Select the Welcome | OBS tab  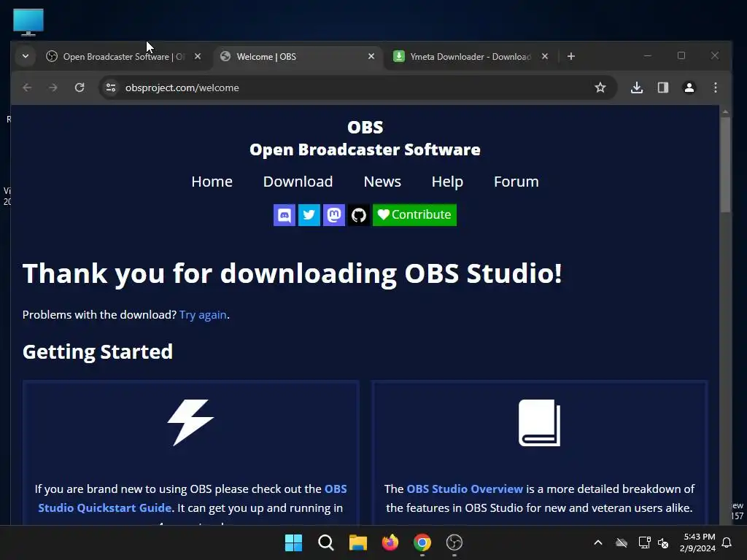(x=298, y=57)
